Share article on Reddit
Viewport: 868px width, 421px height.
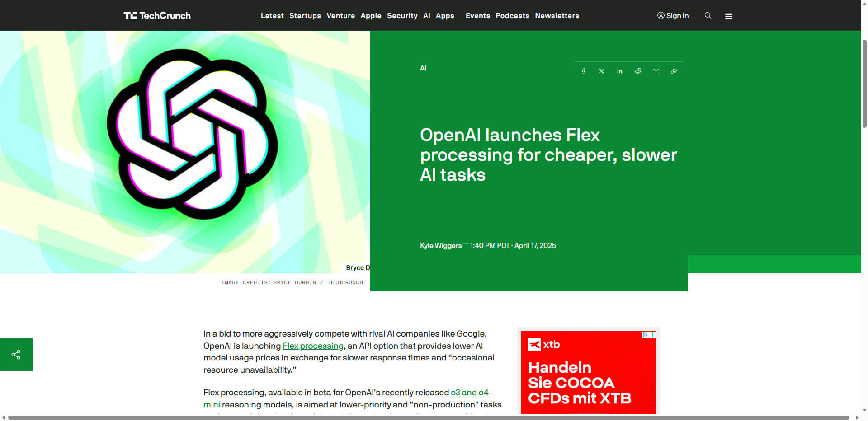tap(638, 71)
